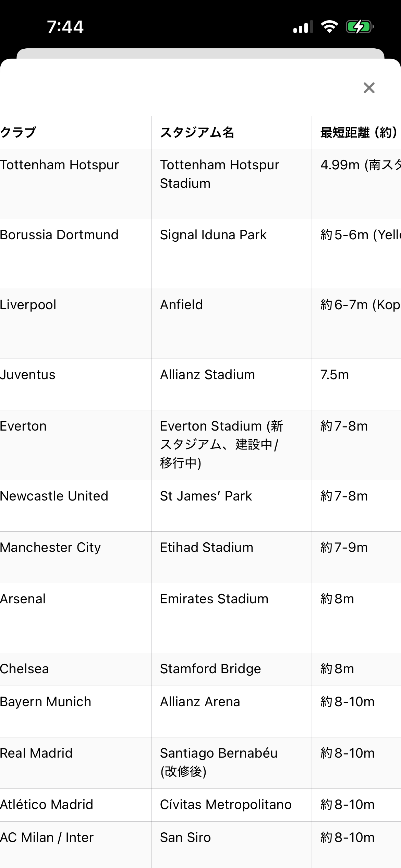The height and width of the screenshot is (868, 401).
Task: Tap the Liverpool club cell
Action: pyautogui.click(x=28, y=305)
